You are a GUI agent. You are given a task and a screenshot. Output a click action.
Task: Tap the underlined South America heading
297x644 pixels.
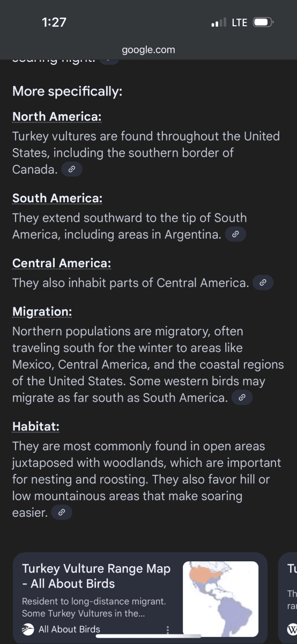pyautogui.click(x=57, y=198)
